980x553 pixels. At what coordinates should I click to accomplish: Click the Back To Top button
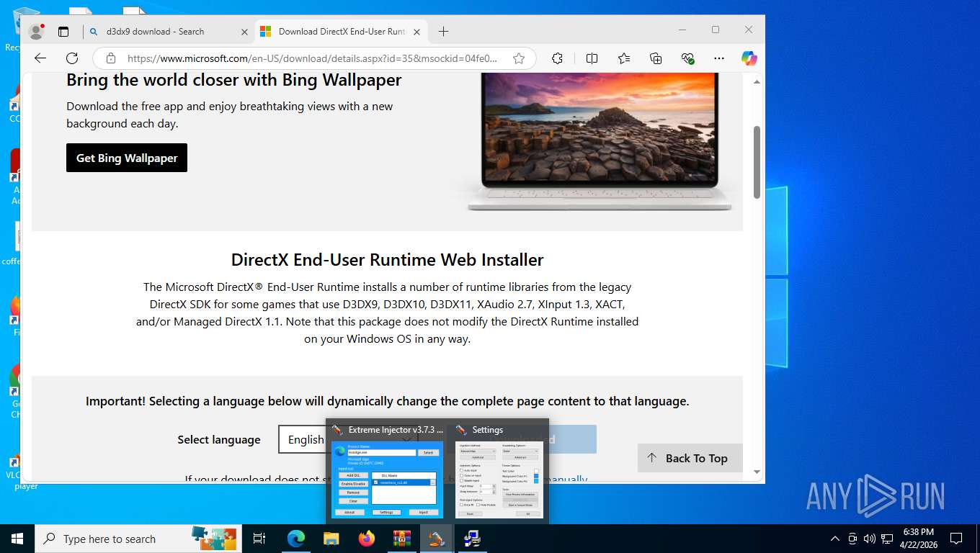(690, 458)
